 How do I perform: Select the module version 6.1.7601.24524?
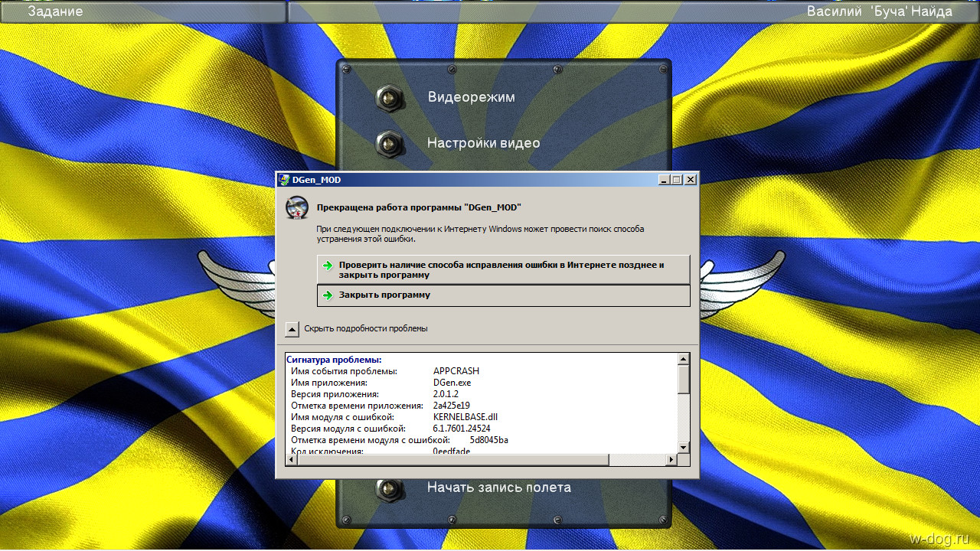click(x=462, y=429)
